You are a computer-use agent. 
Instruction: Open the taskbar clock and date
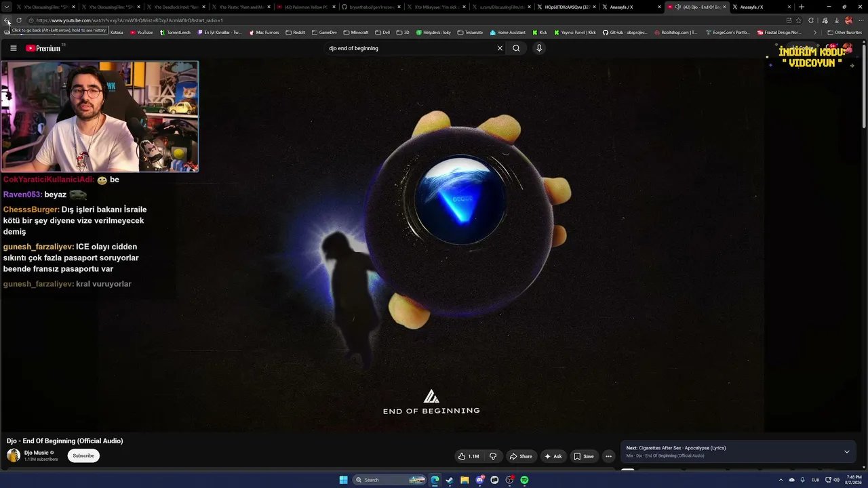coord(854,480)
